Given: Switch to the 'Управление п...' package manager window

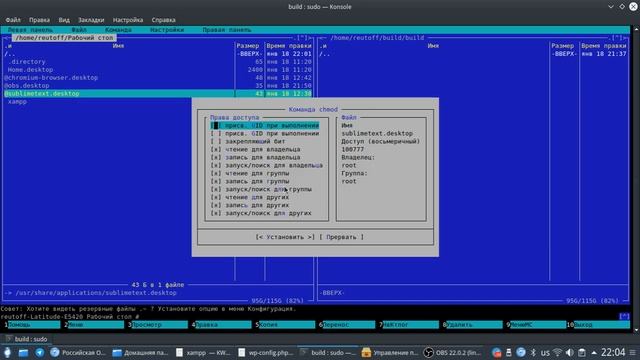Looking at the screenshot, I should [x=390, y=352].
